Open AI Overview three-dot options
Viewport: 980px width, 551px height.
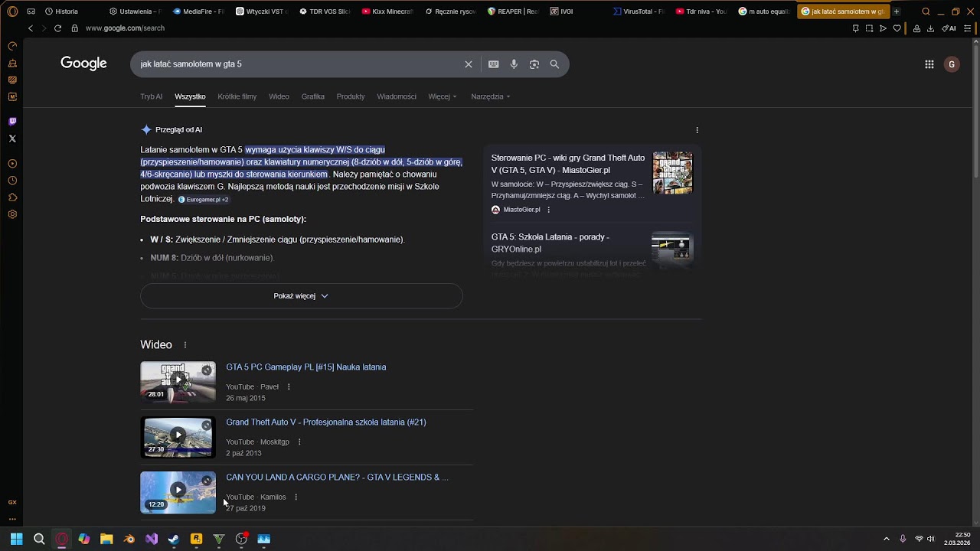coord(697,130)
